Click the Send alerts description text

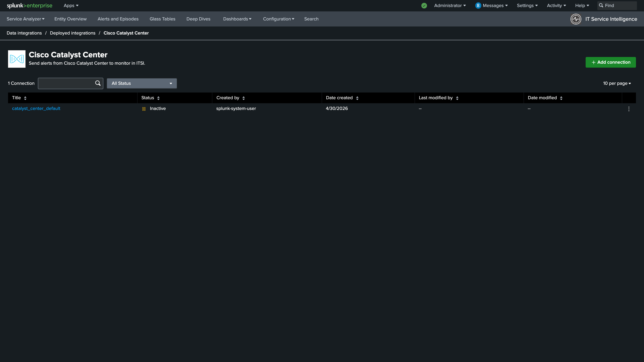87,63
